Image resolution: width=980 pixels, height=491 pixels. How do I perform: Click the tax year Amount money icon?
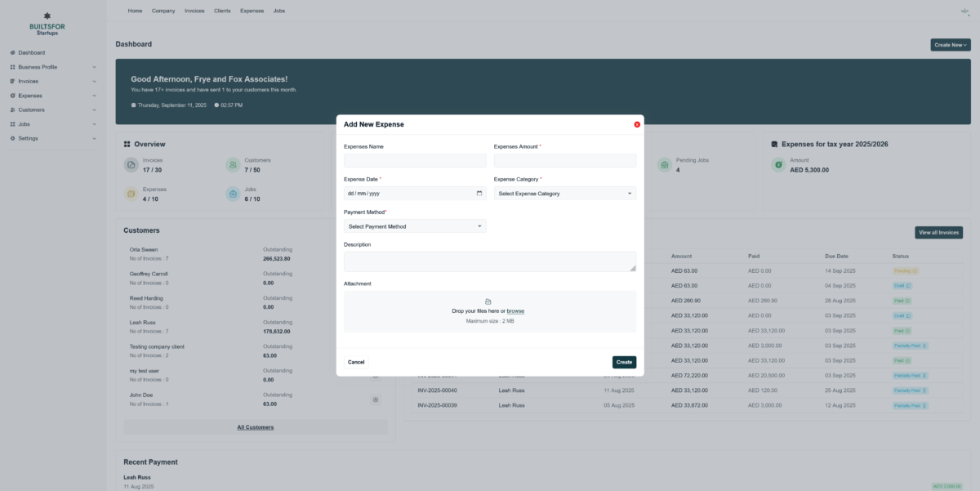pos(778,165)
